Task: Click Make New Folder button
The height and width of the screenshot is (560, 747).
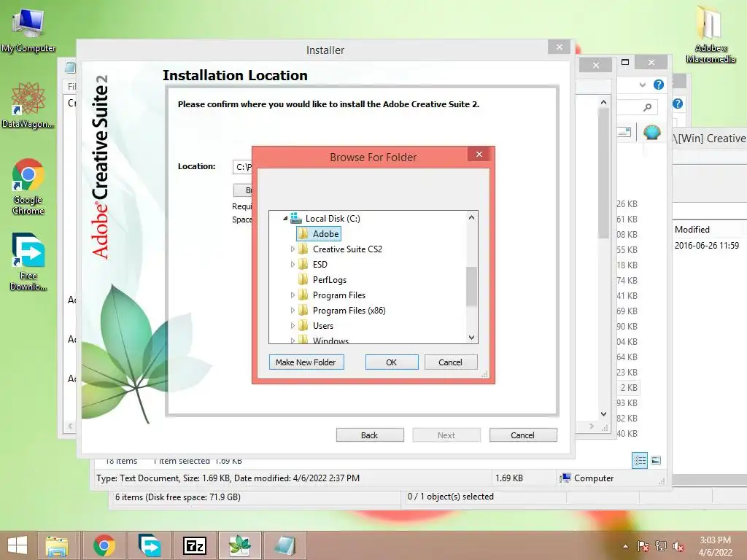Action: click(306, 362)
